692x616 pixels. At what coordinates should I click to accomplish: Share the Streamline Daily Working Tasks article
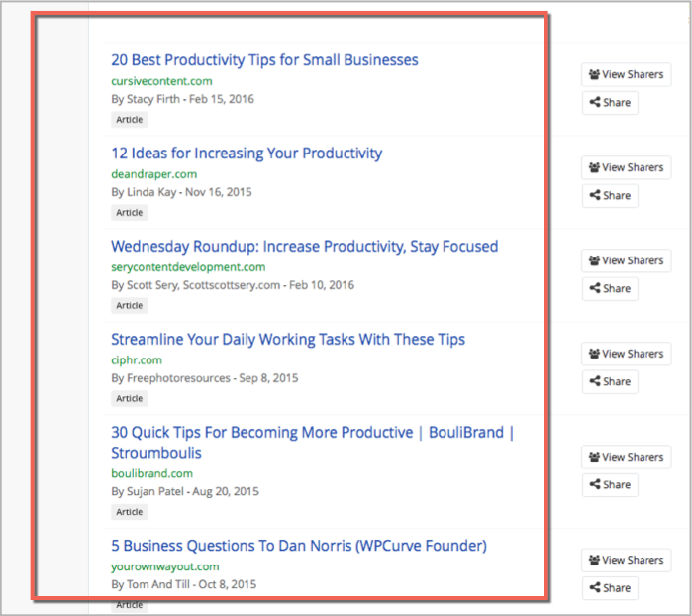point(610,382)
